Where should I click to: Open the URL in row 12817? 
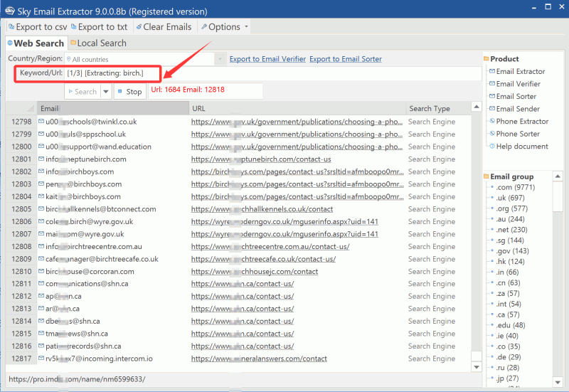259,359
